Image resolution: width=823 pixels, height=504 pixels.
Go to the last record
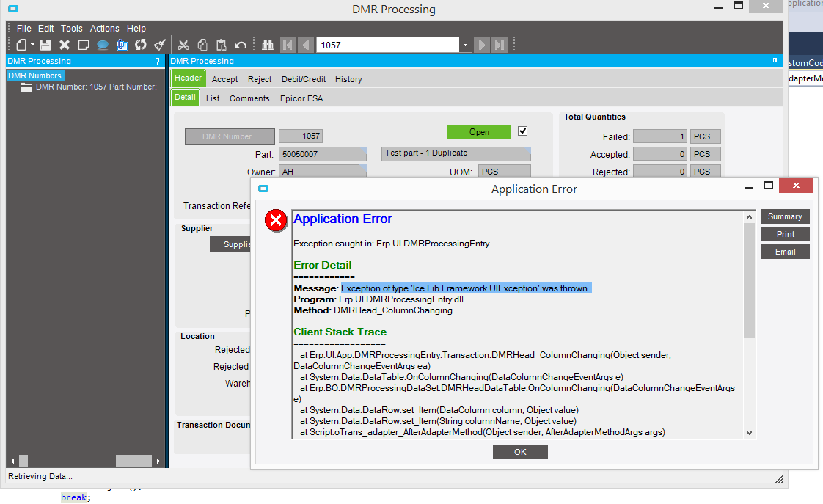[x=499, y=45]
